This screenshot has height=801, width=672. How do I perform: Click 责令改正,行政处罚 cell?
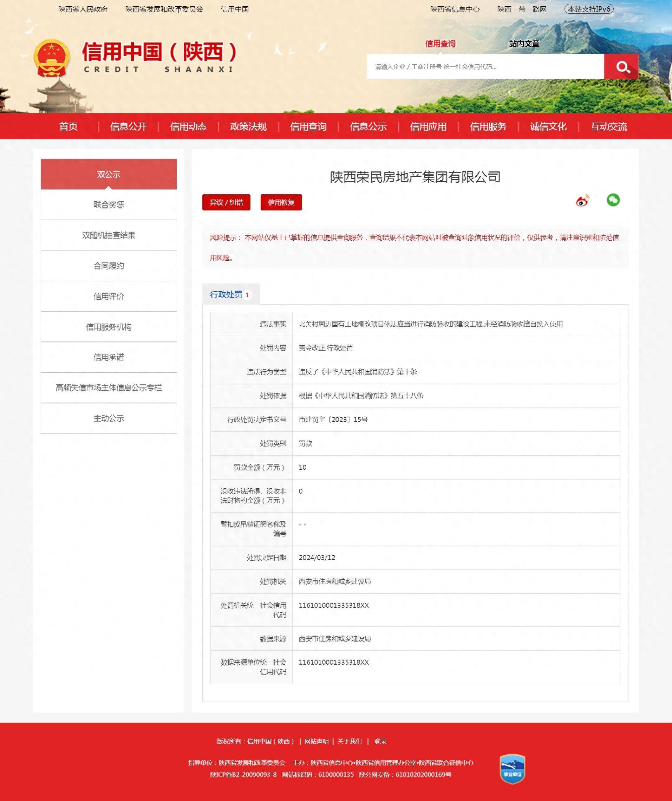click(x=325, y=348)
